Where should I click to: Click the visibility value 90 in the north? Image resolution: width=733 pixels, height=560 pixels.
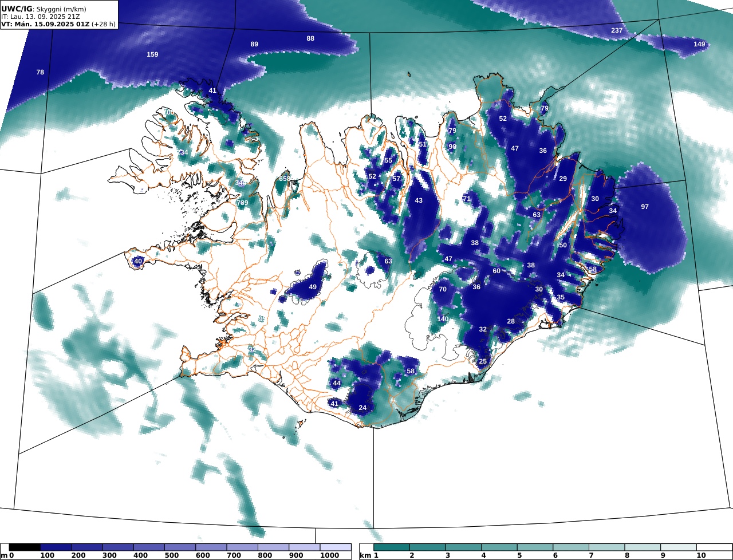click(452, 147)
